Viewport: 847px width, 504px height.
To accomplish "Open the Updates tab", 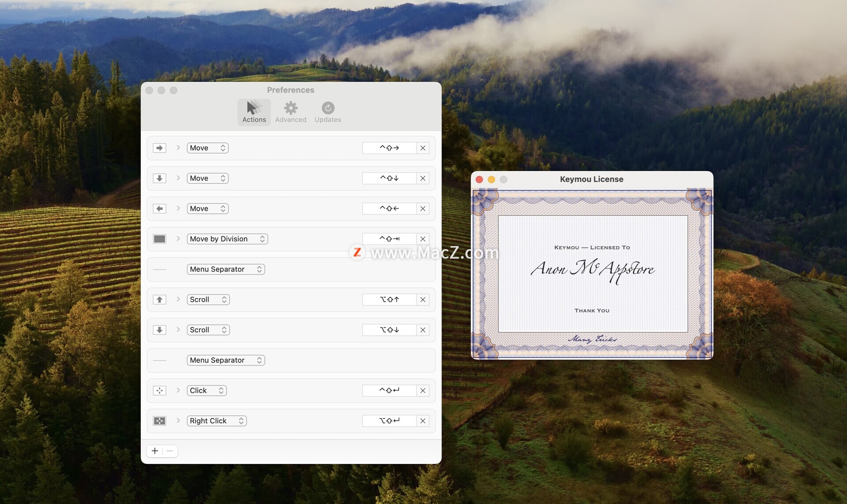I will tap(328, 112).
